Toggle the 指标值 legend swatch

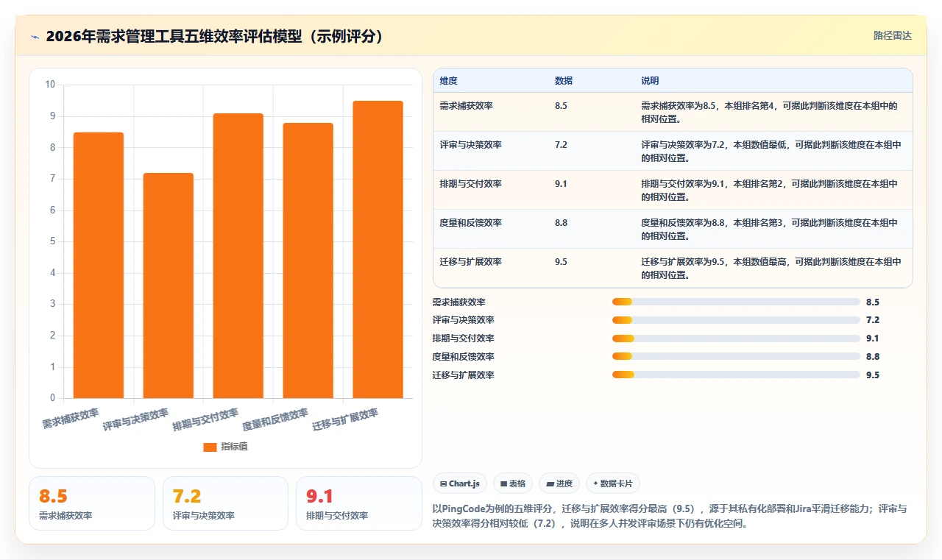(x=210, y=447)
